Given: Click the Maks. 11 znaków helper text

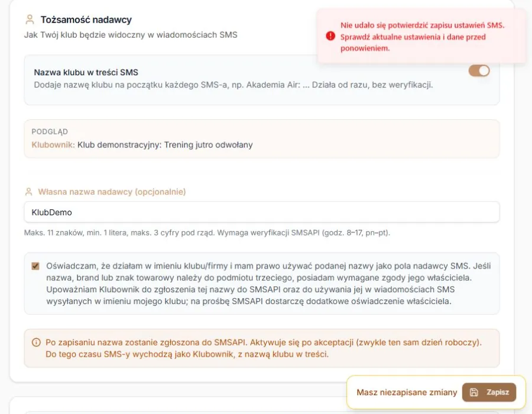Looking at the screenshot, I should pos(207,233).
